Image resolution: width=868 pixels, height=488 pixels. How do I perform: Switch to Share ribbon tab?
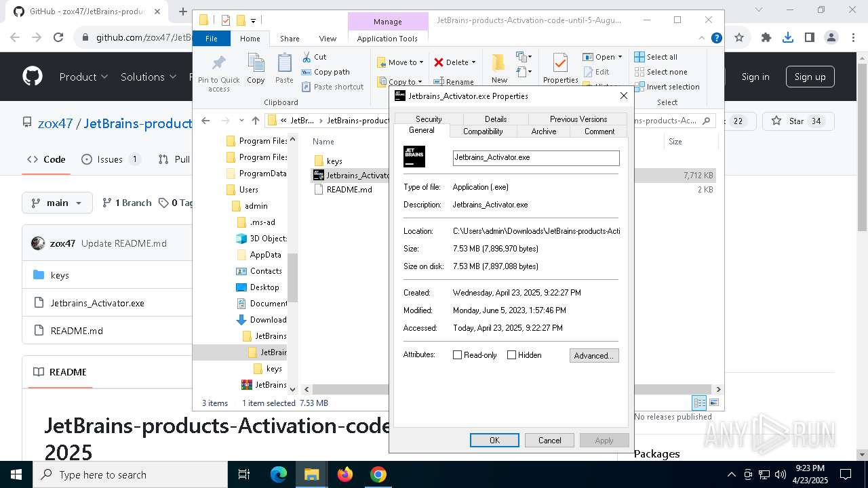click(x=290, y=39)
